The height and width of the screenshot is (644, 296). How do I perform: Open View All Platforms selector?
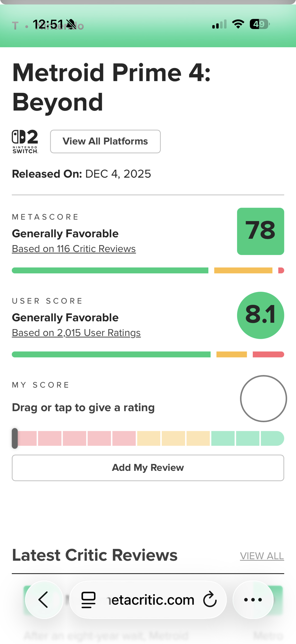click(x=105, y=141)
